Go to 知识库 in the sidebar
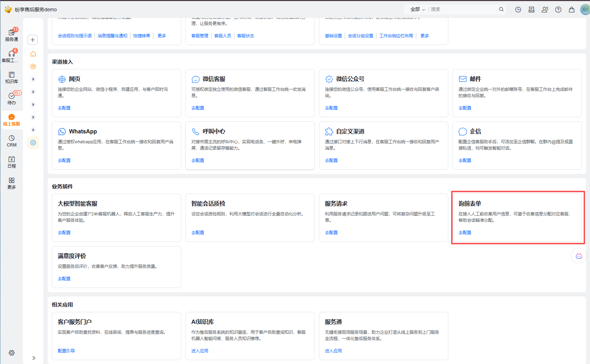Image resolution: width=590 pixels, height=364 pixels. [x=12, y=77]
